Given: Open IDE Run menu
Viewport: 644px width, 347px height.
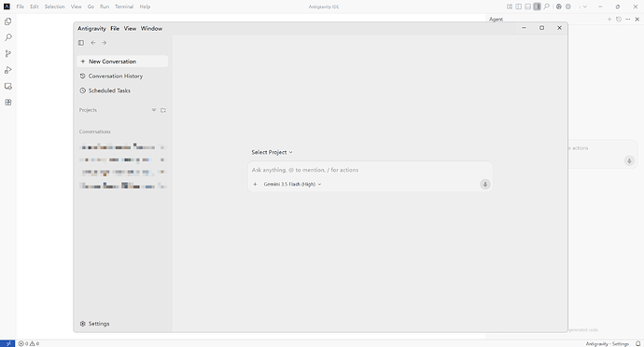Looking at the screenshot, I should click(x=105, y=7).
